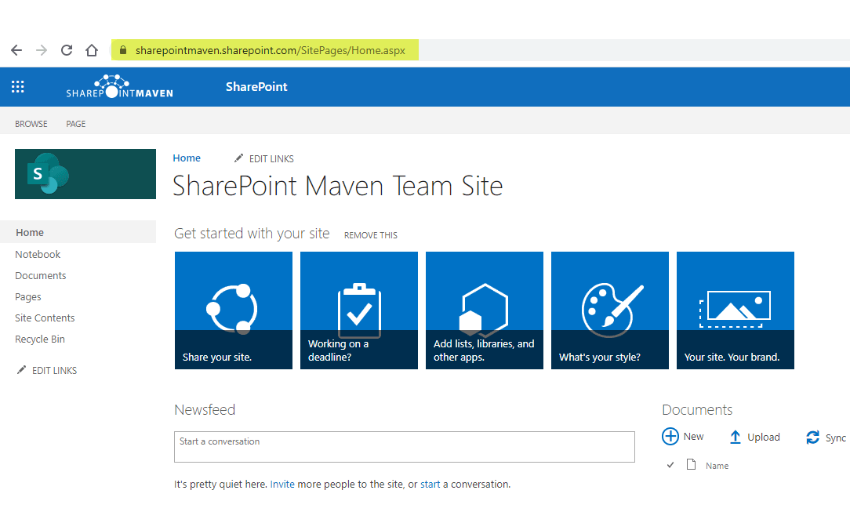Click the Newsfeed heading
Screen dimensions: 850x530
coord(205,410)
